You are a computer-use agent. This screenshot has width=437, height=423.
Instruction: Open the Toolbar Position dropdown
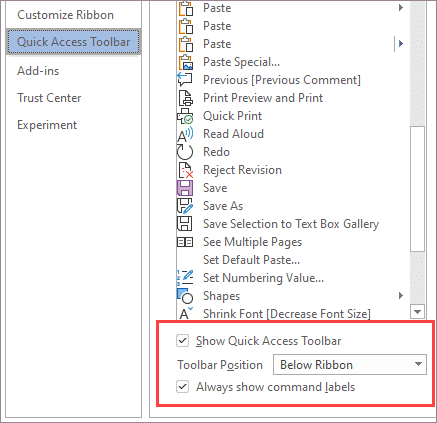coord(350,364)
